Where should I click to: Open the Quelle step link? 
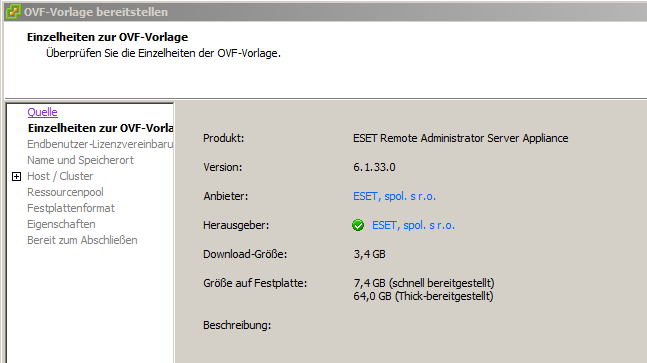43,112
